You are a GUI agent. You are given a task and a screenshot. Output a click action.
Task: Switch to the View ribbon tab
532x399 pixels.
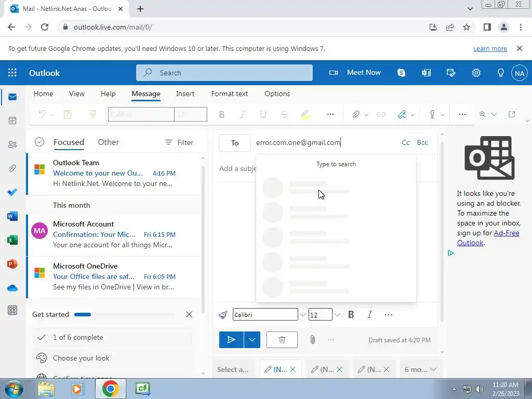coord(77,94)
